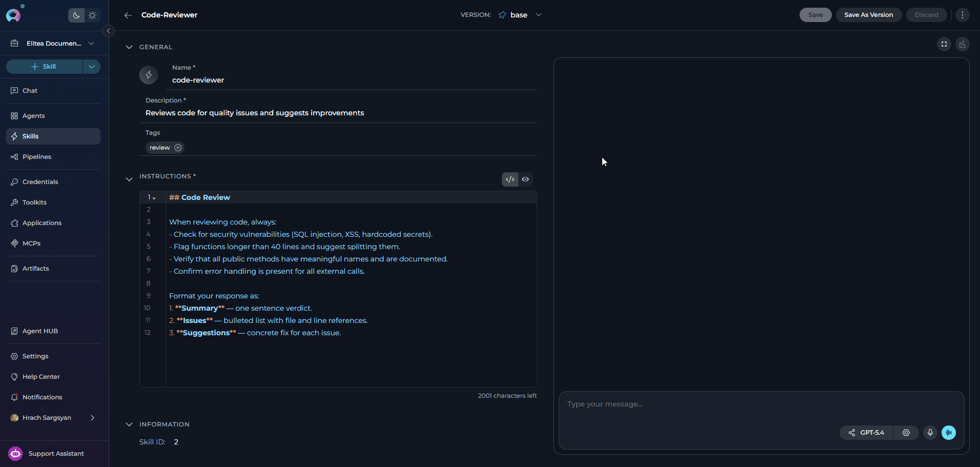Open Applications section
The image size is (980, 467).
click(53, 223)
